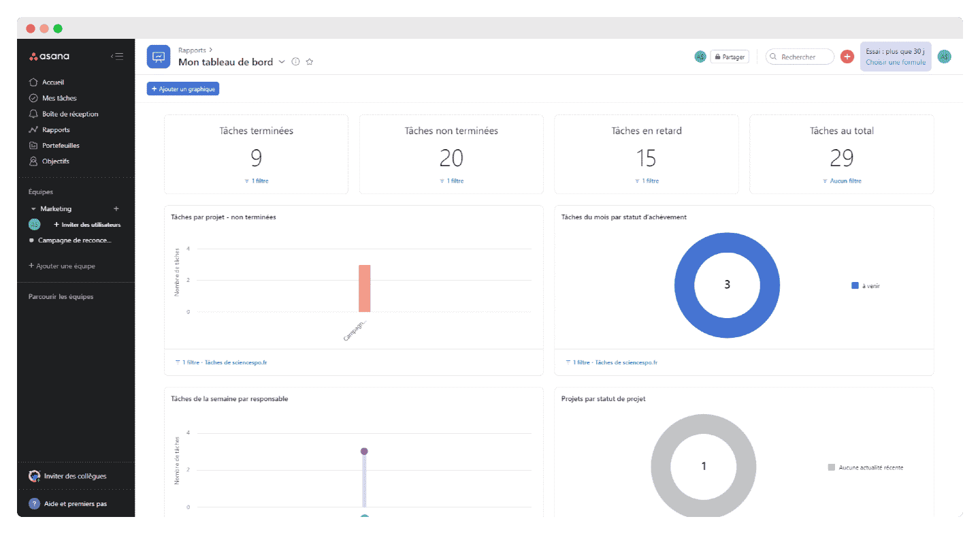Click Inviter des utilisateurs
980x534 pixels.
point(87,225)
